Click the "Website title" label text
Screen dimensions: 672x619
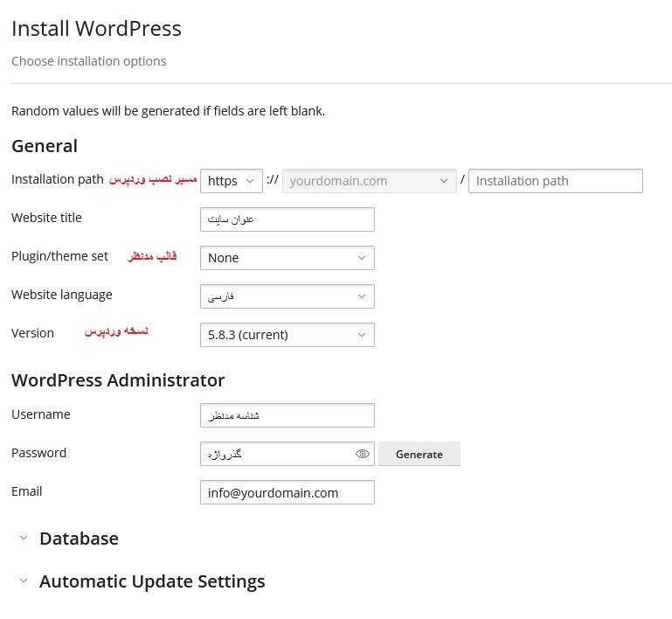[46, 218]
